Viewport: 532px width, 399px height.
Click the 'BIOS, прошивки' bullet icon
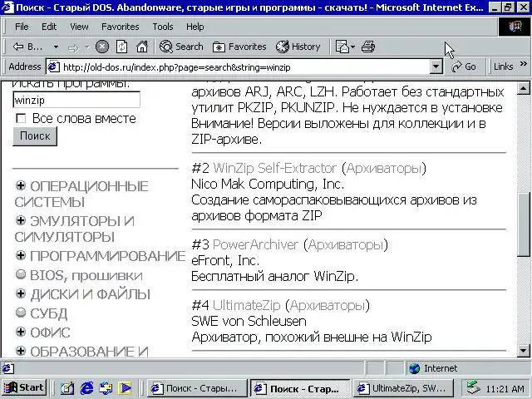point(21,274)
